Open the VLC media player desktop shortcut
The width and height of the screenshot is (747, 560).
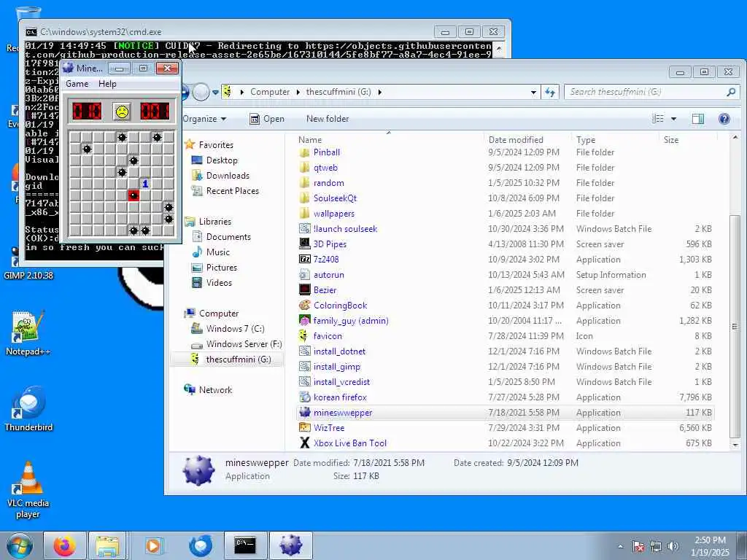(28, 489)
